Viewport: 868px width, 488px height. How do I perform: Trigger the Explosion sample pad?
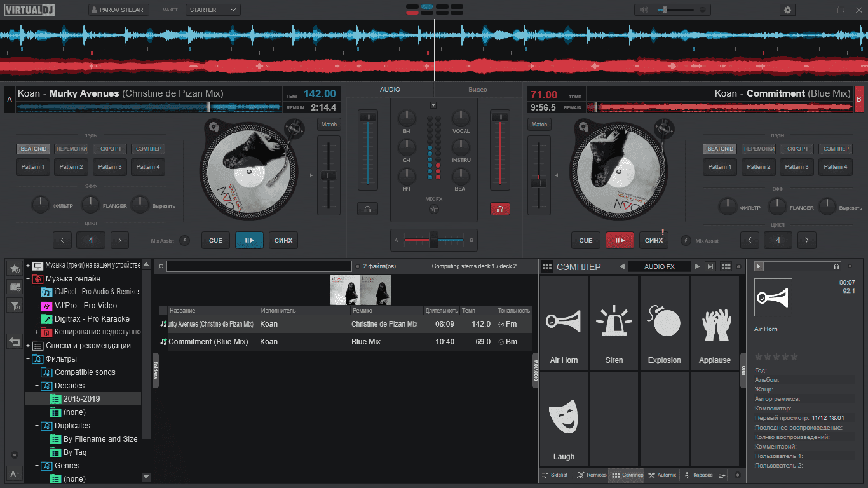665,323
